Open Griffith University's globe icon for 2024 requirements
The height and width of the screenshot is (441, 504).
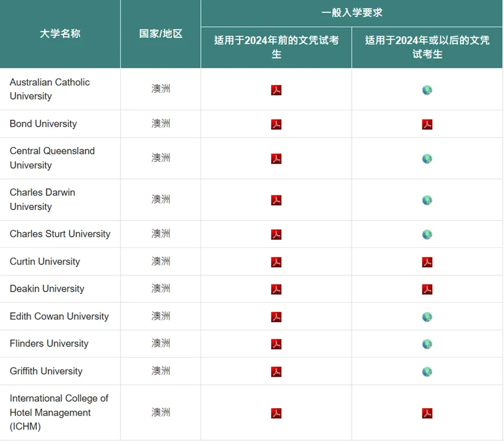click(426, 371)
